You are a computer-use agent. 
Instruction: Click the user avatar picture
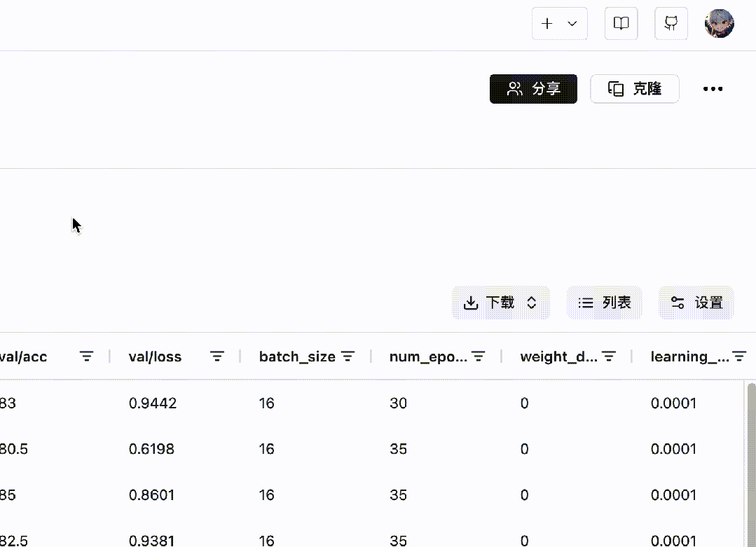(719, 24)
